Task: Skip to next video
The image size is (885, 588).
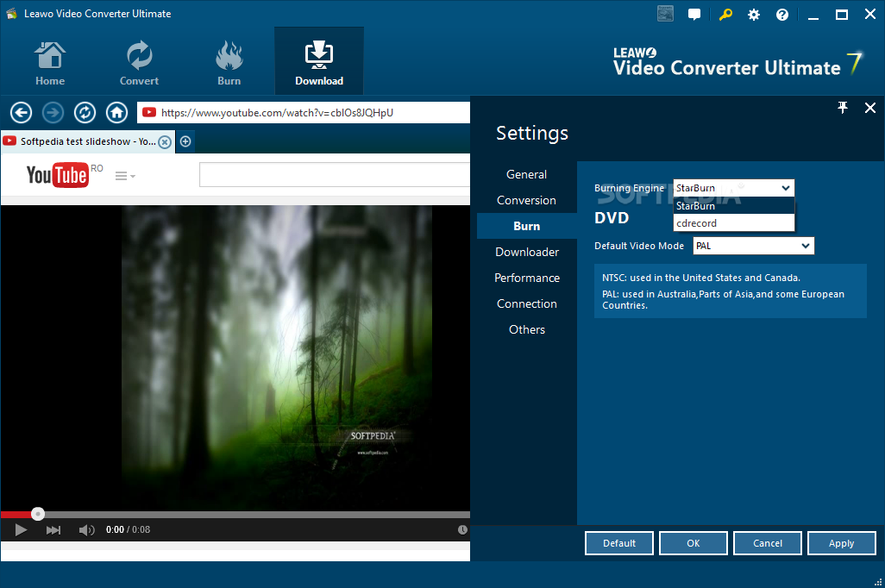Action: 53,530
